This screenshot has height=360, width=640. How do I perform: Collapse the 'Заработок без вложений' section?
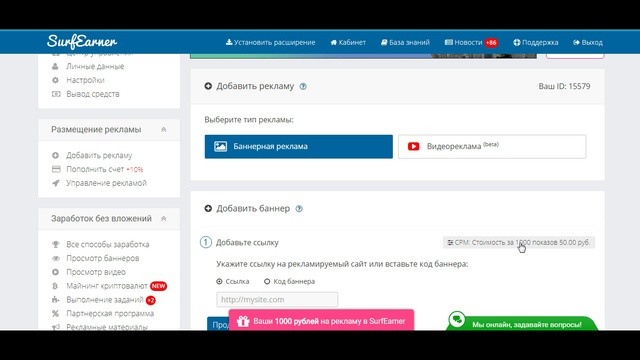click(163, 218)
